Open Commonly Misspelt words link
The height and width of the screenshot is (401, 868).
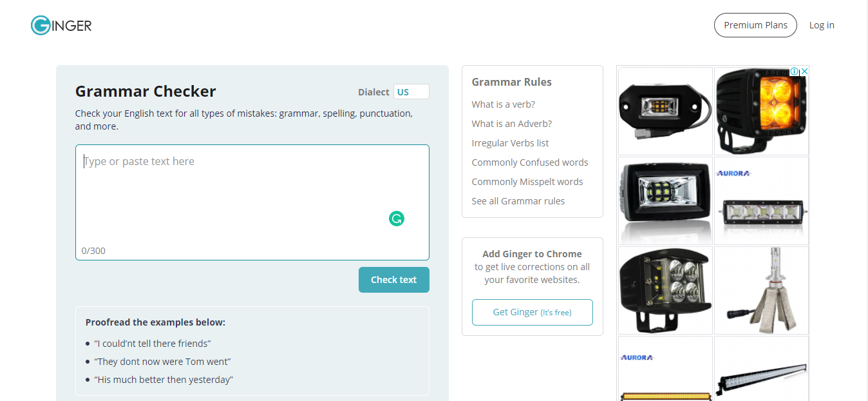tap(527, 182)
